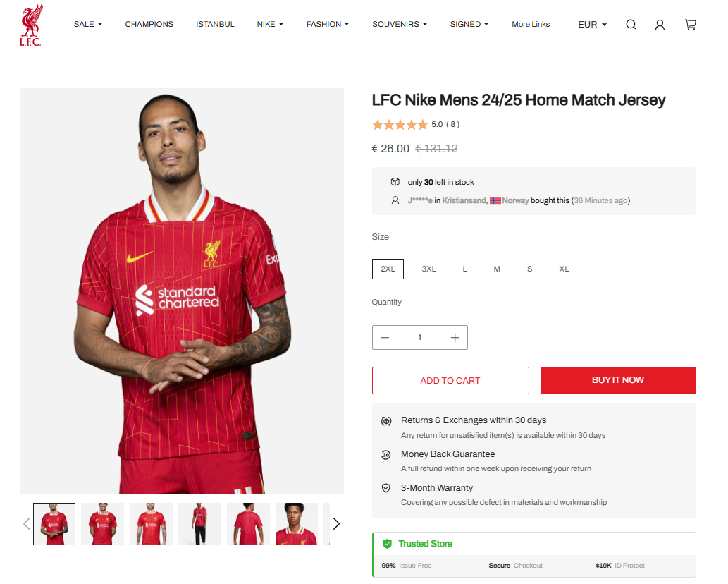Open the ISTANBUL menu item
This screenshot has width=728, height=584.
tap(215, 24)
